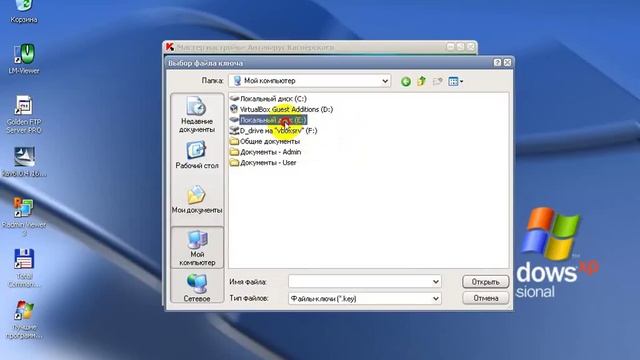Image resolution: width=640 pixels, height=360 pixels.
Task: Launch Total Commander desktop shortcut
Action: coord(24,268)
